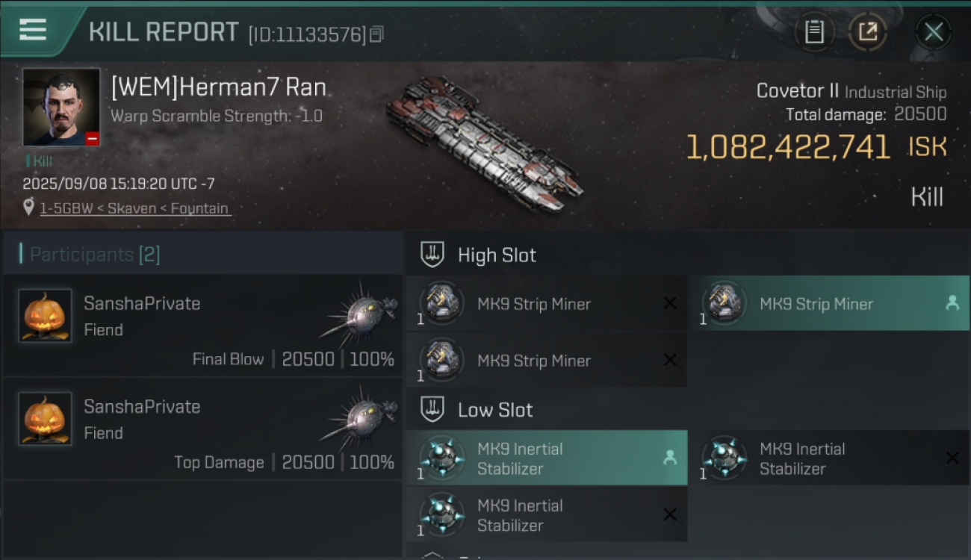The image size is (971, 560).
Task: Open the hamburger menu icon
Action: pos(33,30)
